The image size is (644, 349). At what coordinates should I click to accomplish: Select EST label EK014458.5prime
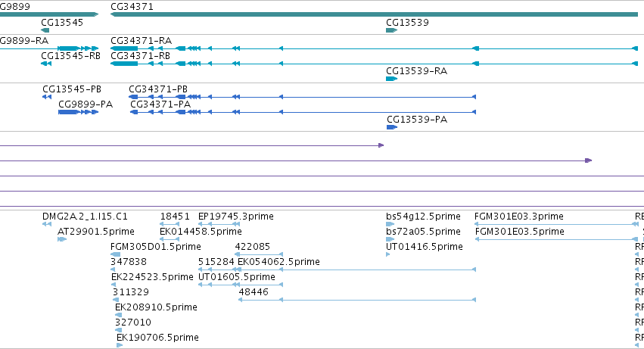pyautogui.click(x=201, y=232)
